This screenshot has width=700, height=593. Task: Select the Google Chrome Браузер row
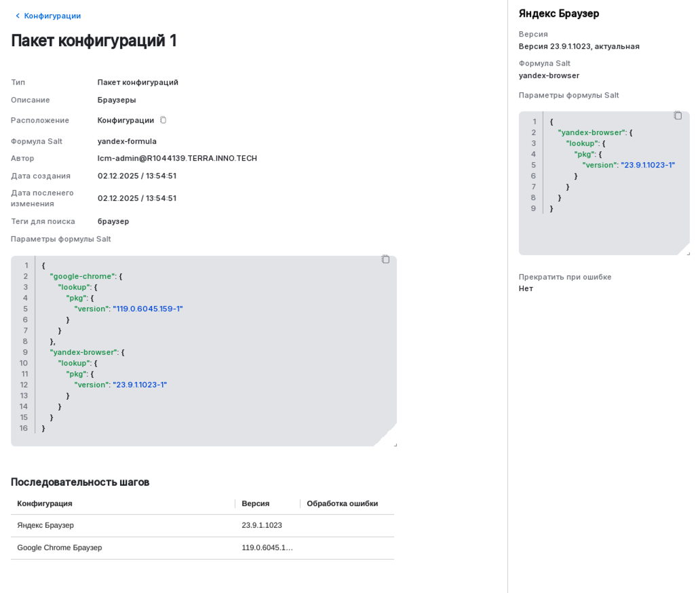(59, 547)
